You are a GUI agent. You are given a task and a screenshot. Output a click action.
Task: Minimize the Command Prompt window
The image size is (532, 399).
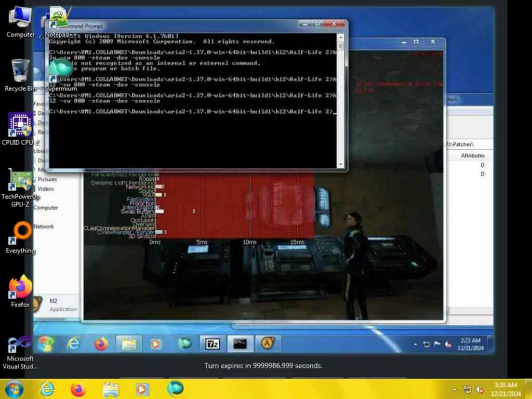click(304, 24)
